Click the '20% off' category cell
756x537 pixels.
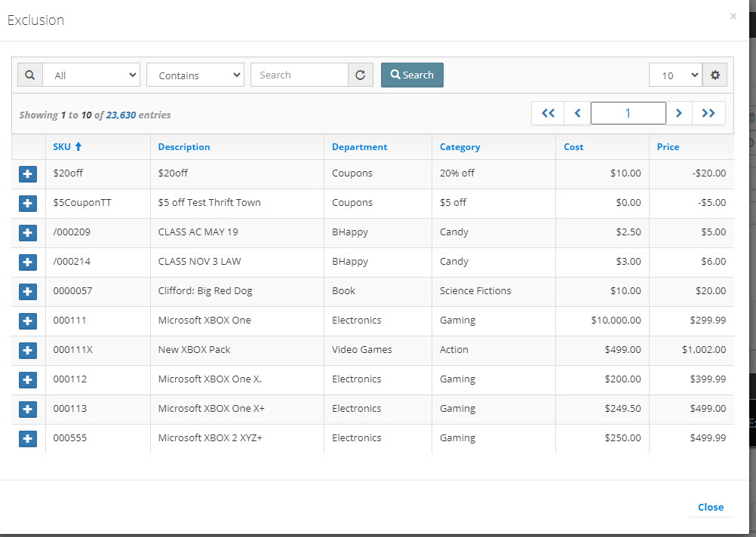tap(457, 173)
